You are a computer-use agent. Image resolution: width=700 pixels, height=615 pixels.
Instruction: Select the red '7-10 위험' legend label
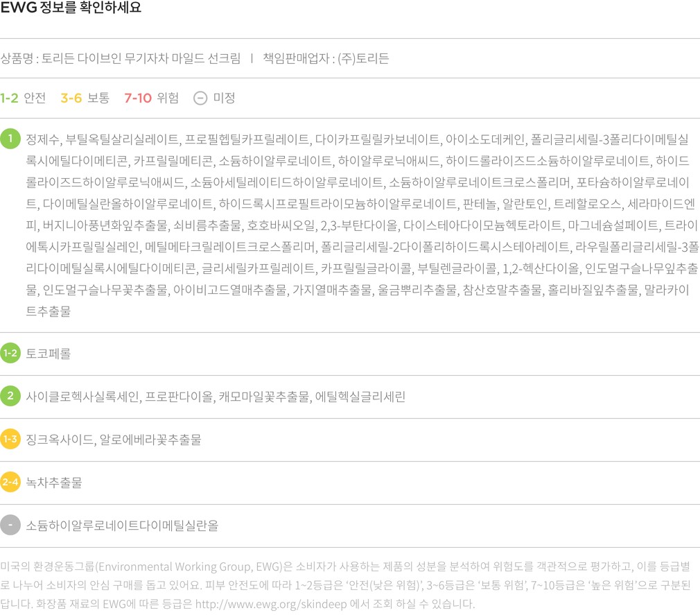[151, 98]
